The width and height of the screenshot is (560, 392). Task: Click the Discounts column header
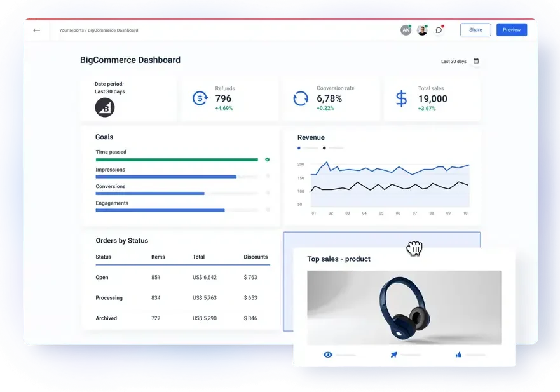[x=256, y=257]
